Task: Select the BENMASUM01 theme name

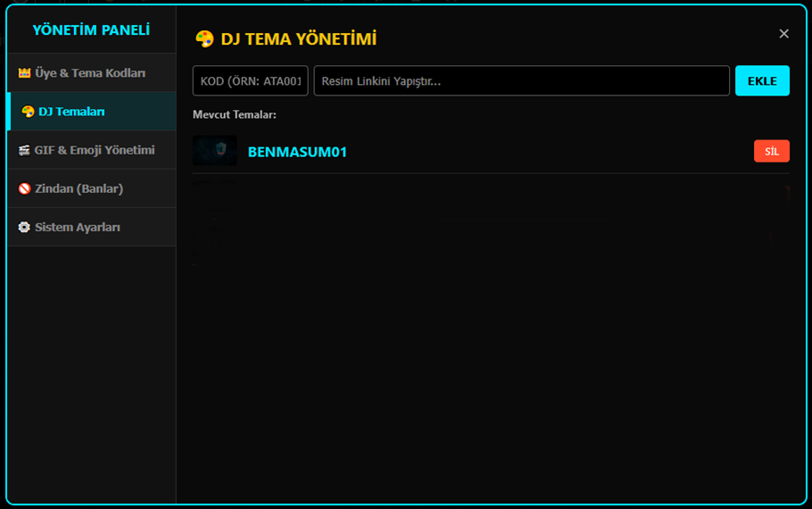Action: point(297,152)
